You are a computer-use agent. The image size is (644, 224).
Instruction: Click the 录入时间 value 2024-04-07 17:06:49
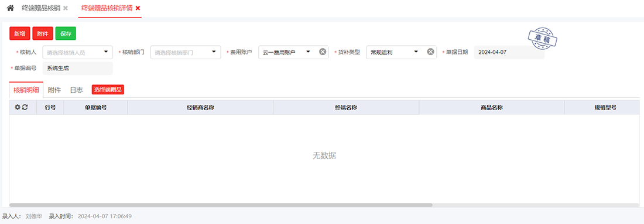click(105, 216)
